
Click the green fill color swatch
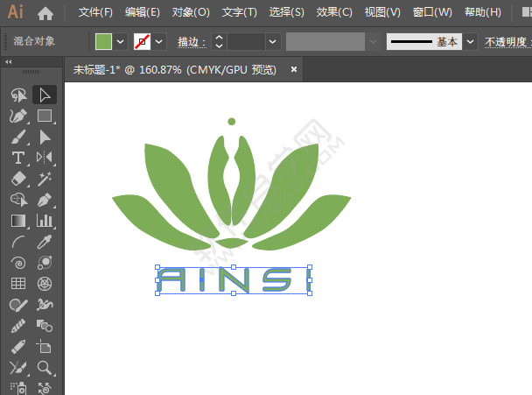coord(103,42)
